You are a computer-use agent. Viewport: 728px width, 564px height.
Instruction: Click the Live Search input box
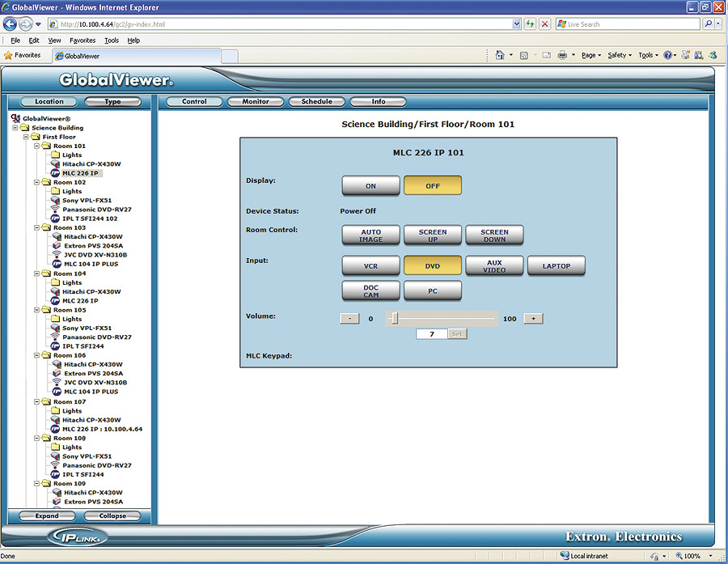click(x=628, y=24)
